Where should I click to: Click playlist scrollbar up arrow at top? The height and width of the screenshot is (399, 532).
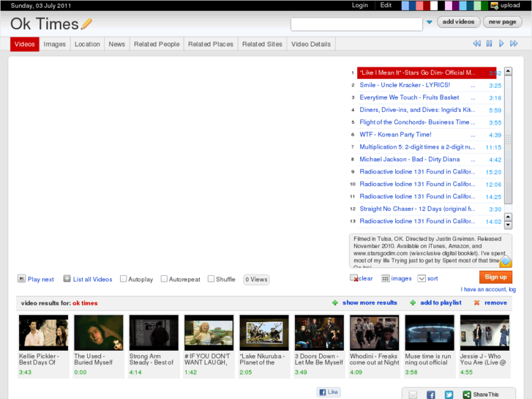(x=508, y=71)
